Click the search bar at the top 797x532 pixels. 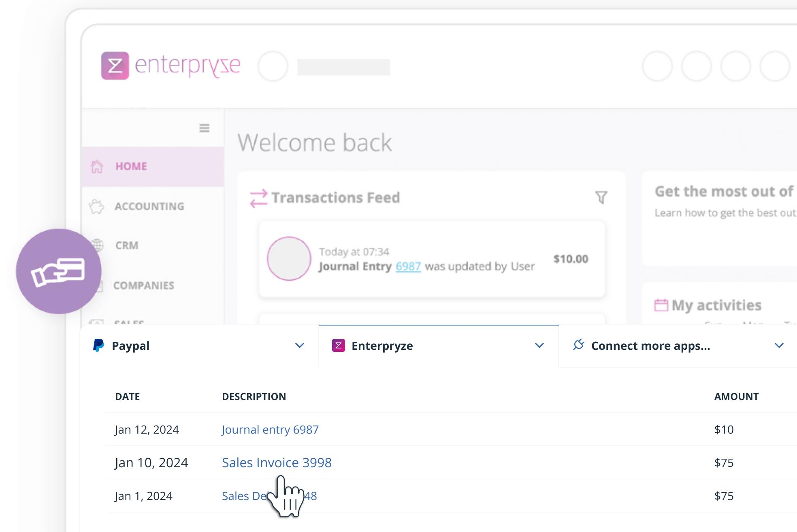(x=343, y=66)
